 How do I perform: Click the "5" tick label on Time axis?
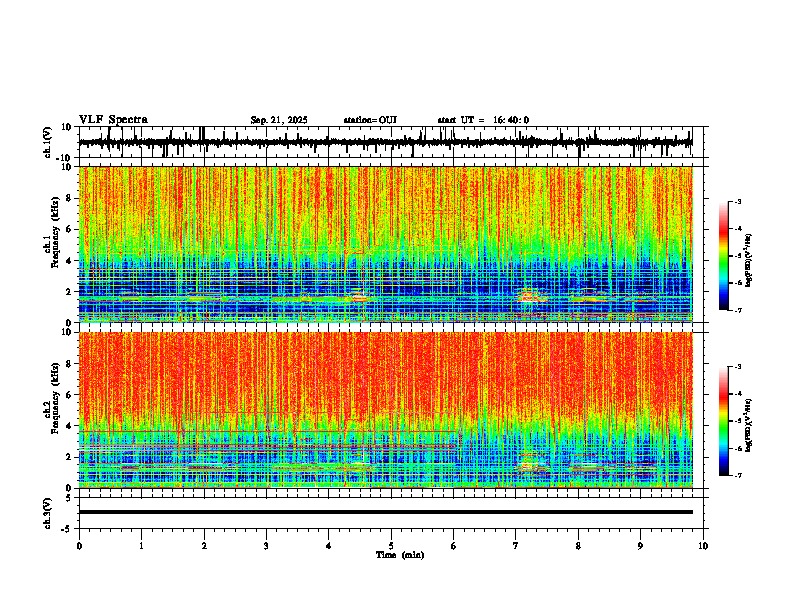coord(391,546)
